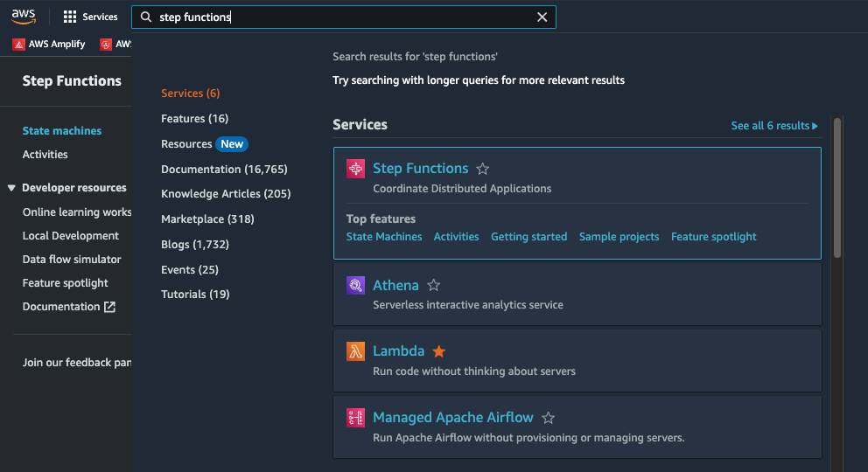Click the AWS logo home icon

tap(24, 17)
